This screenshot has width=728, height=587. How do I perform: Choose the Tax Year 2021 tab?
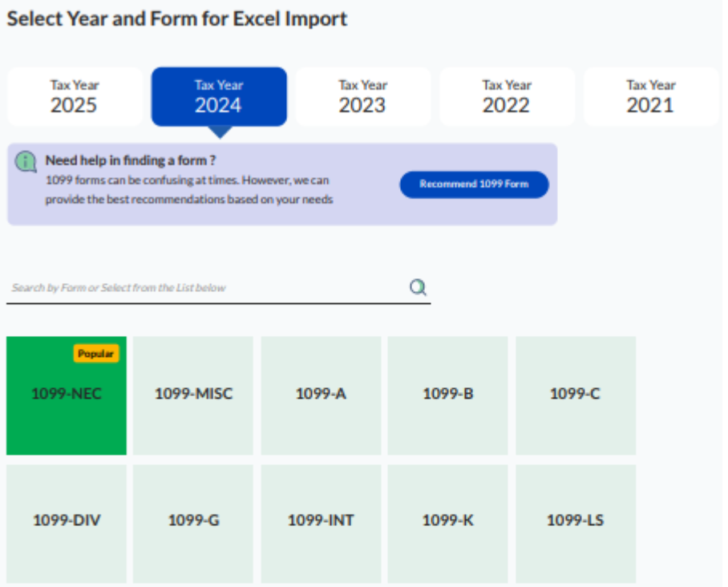pyautogui.click(x=650, y=96)
